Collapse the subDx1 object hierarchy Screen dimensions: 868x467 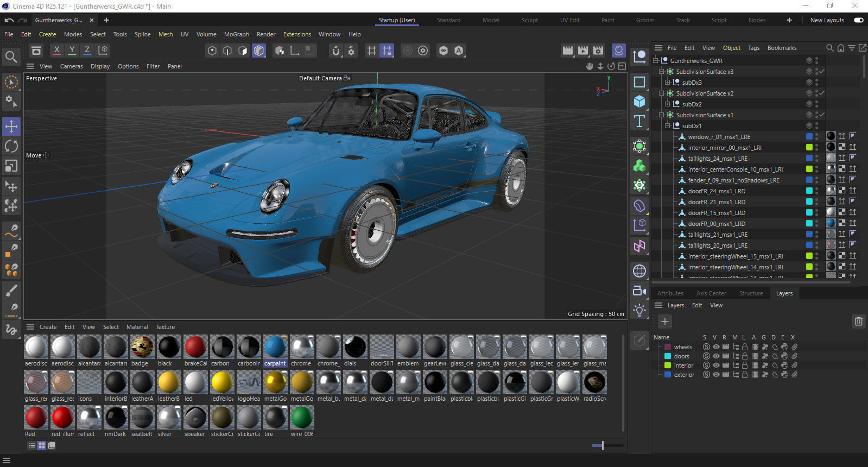point(668,126)
